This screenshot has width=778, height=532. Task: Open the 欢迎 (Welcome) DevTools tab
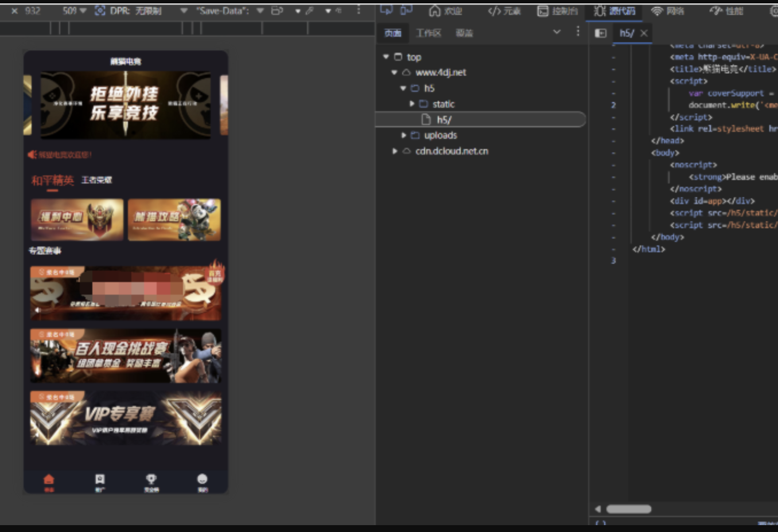tap(446, 11)
